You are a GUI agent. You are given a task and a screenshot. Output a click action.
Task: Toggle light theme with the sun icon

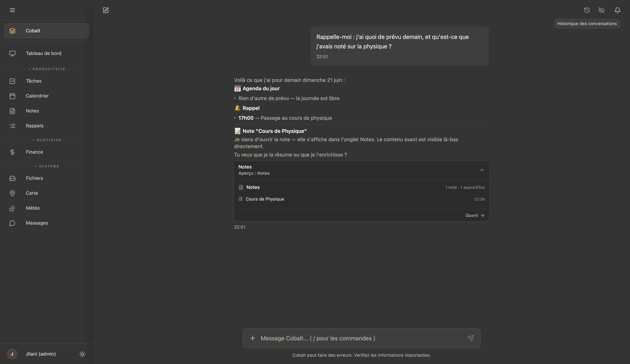coord(82,354)
